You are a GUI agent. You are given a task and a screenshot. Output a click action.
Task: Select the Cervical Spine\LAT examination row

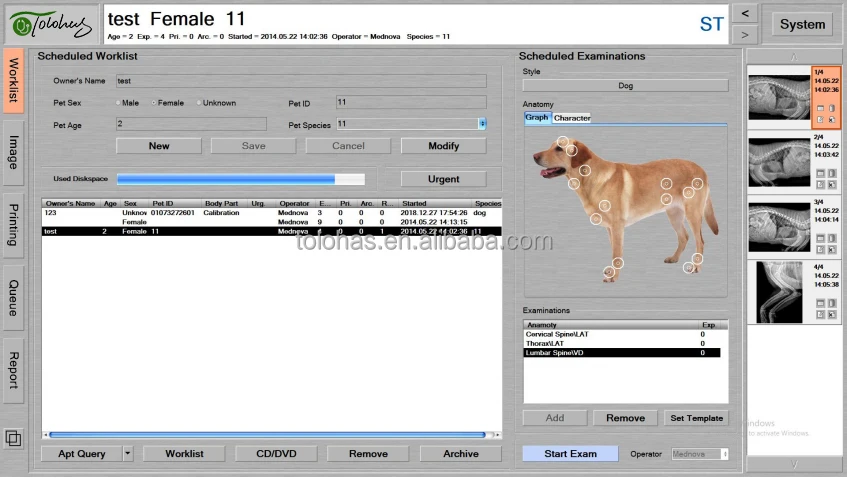(x=622, y=334)
